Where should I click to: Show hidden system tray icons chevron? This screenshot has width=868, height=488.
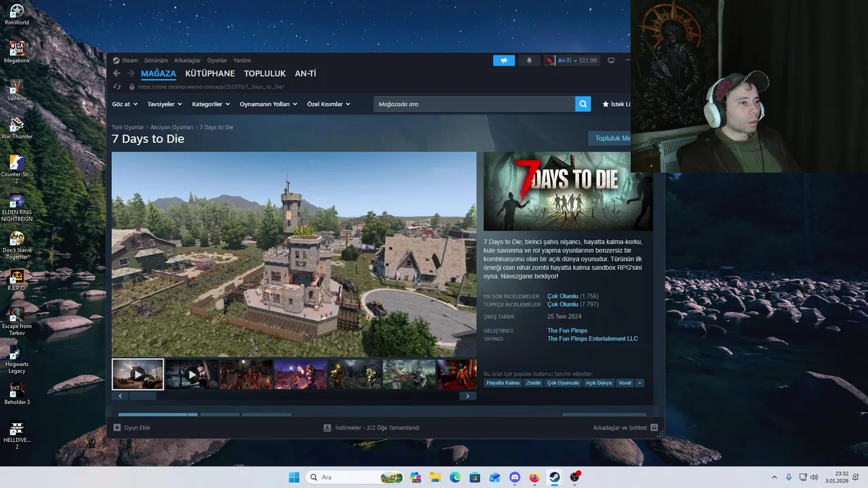(x=774, y=477)
